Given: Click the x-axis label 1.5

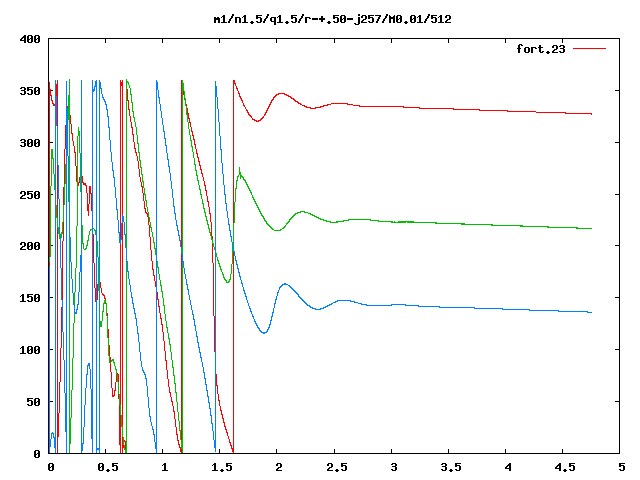Looking at the screenshot, I should (222, 467).
